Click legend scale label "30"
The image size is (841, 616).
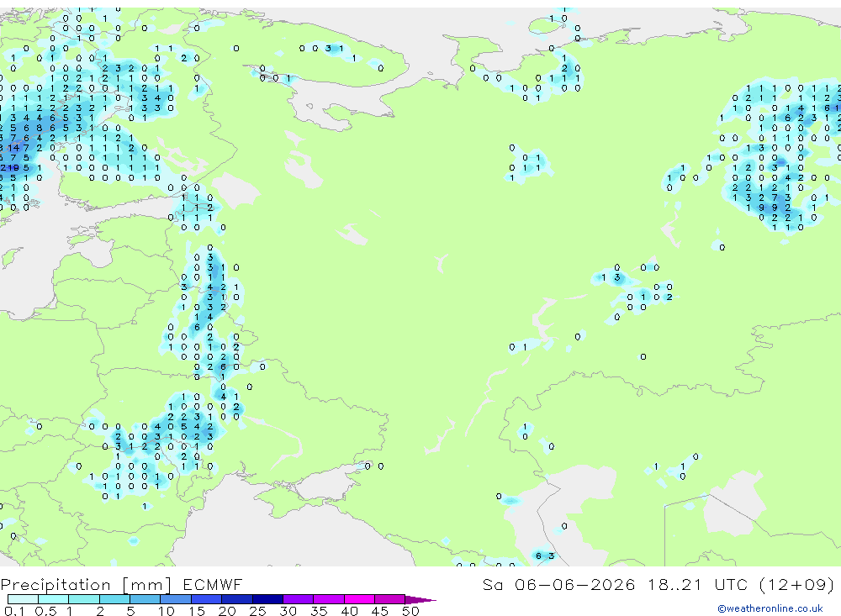pyautogui.click(x=288, y=611)
